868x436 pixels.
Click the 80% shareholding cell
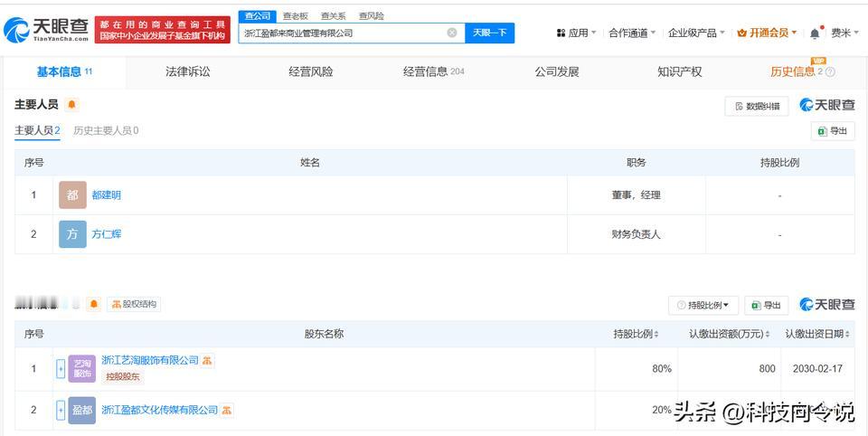point(637,368)
